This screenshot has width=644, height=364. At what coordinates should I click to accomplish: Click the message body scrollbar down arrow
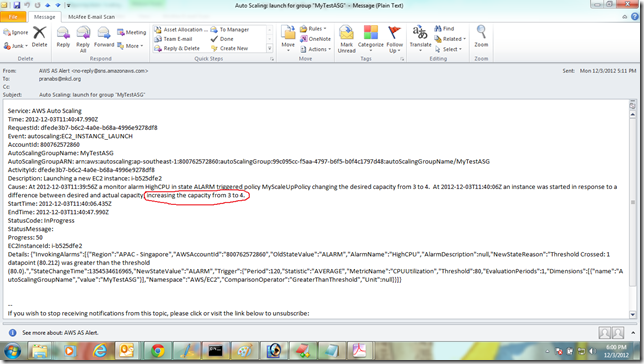tap(632, 315)
